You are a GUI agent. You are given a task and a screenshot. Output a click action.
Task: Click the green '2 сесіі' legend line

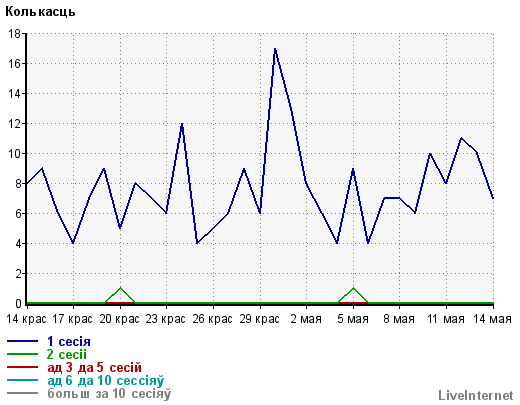[22, 354]
